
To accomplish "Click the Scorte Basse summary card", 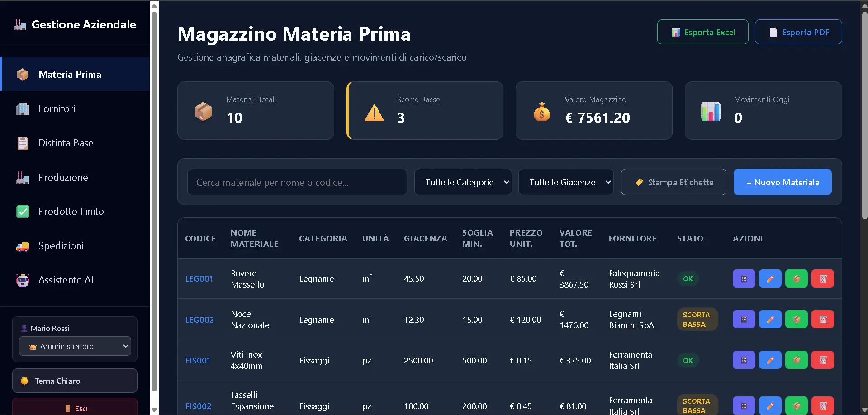I will tap(425, 110).
